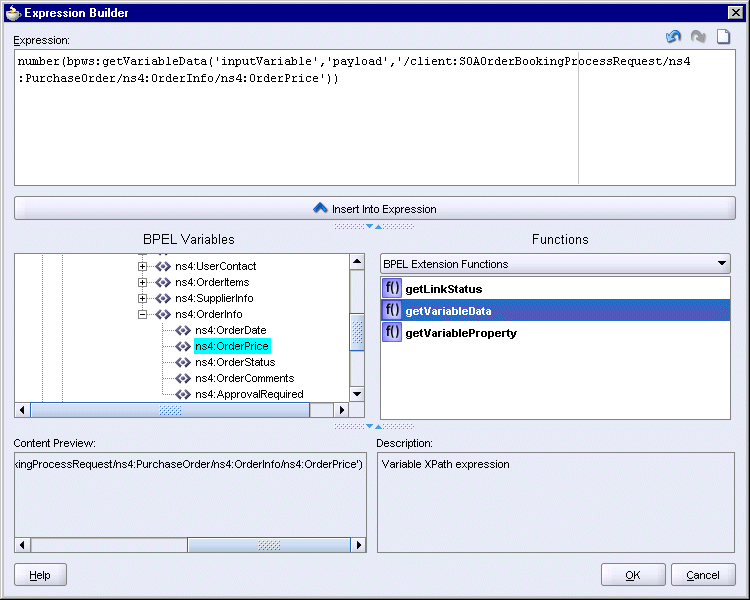Click the splitter arrows above Content Preview

click(374, 426)
